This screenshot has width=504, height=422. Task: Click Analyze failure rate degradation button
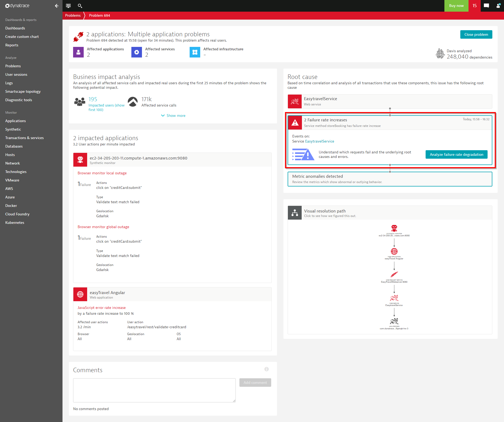point(456,154)
